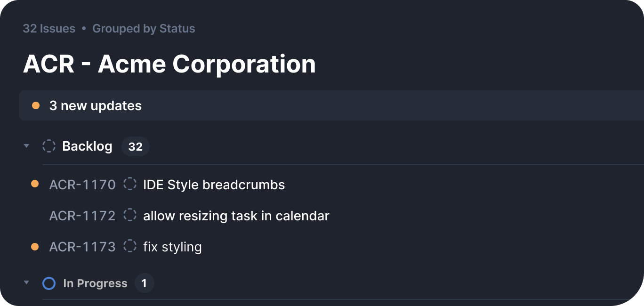Open issue "allow resizing task in calendar"

[236, 216]
